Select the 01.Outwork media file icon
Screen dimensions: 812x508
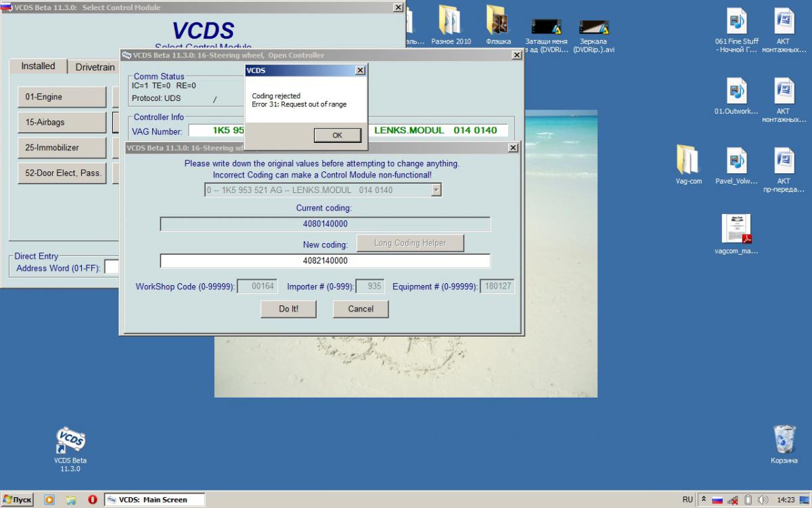pos(737,96)
